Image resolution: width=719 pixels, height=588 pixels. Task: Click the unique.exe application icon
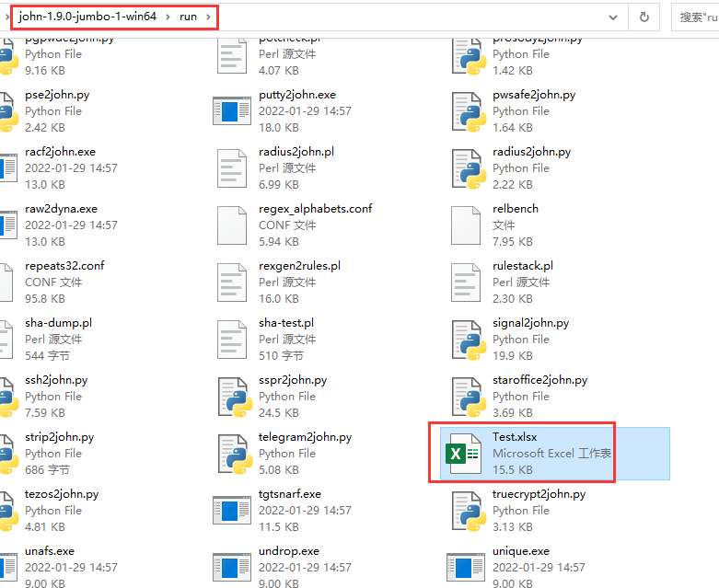[x=467, y=566]
